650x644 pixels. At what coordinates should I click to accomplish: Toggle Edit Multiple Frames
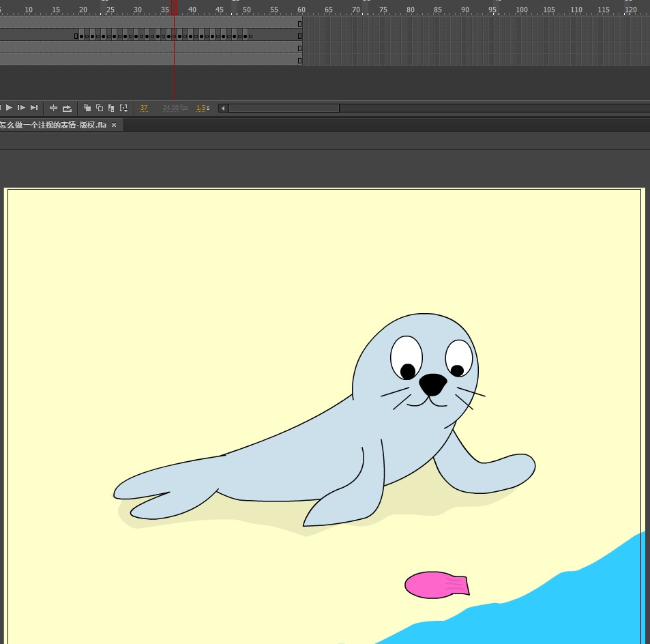click(x=111, y=108)
